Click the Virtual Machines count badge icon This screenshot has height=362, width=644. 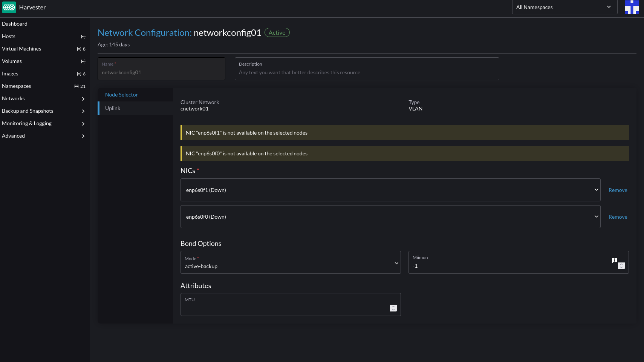(80, 49)
